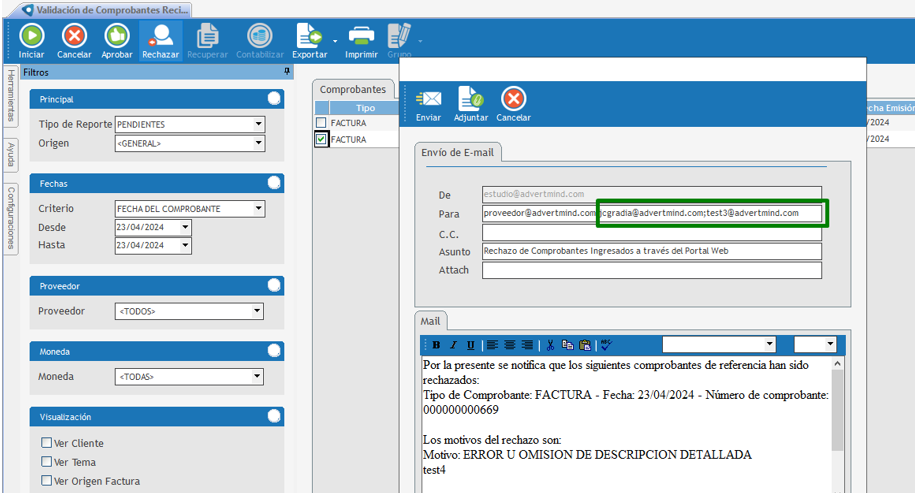
Task: Collapse the Proveedor filter section
Action: pyautogui.click(x=274, y=285)
